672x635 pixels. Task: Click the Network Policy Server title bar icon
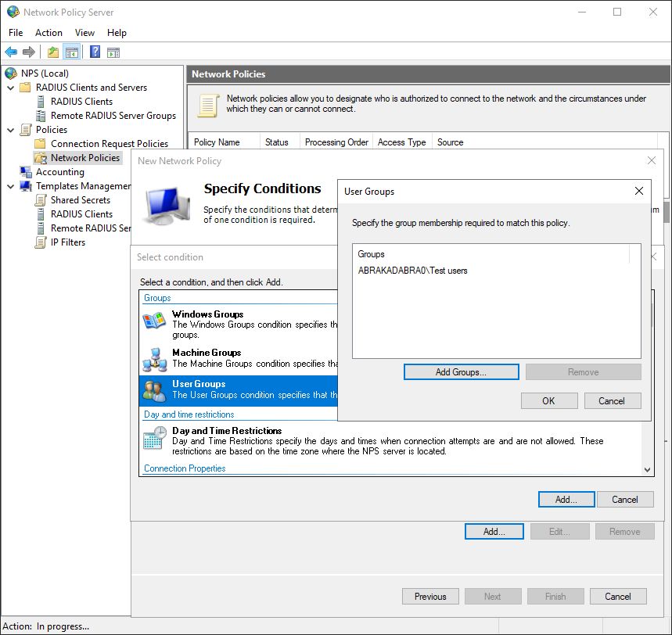click(x=13, y=12)
